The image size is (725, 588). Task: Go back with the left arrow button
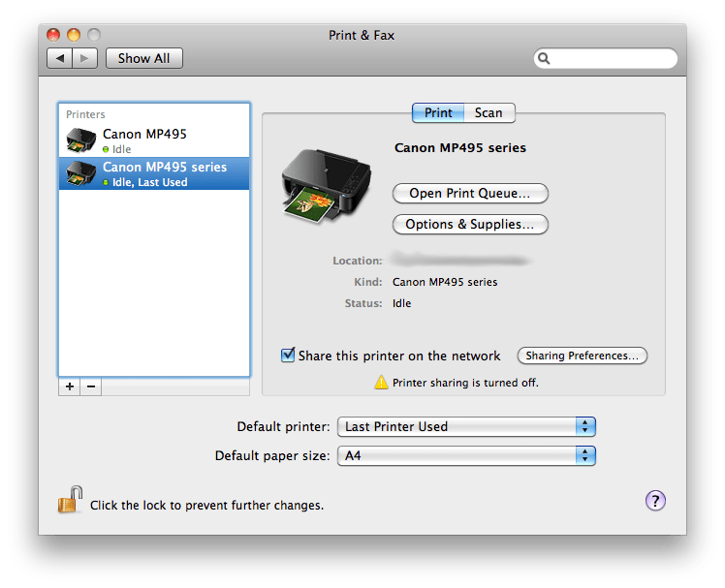point(60,58)
